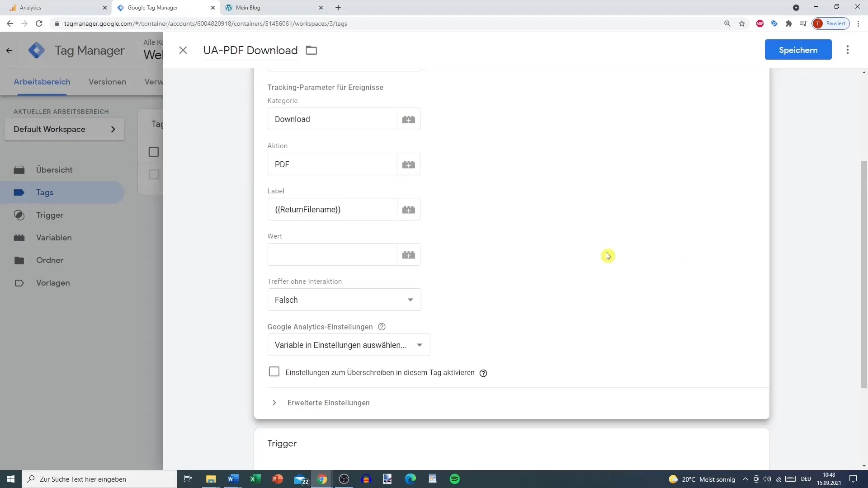
Task: Click the variable picker icon next to Kategorie
Action: pos(409,119)
